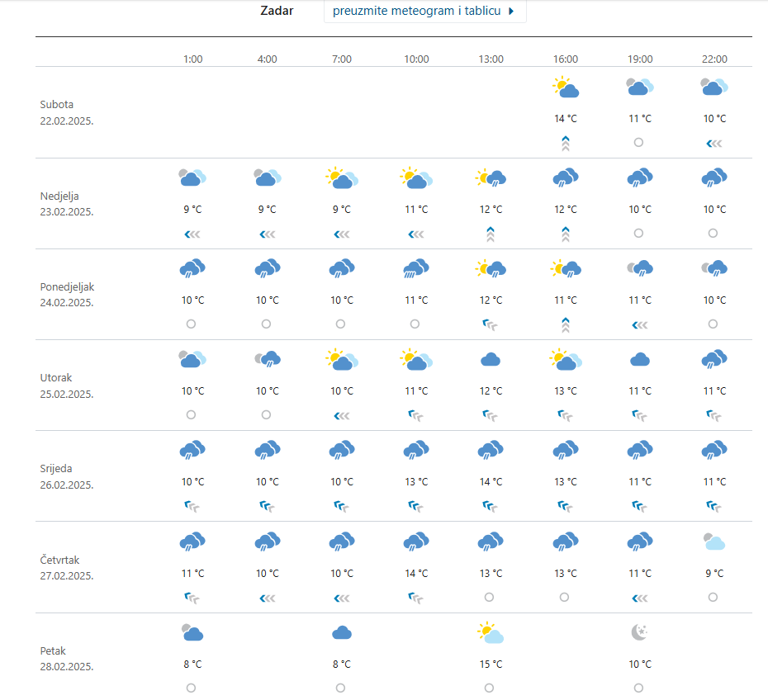Select the 22:00 time column header
The width and height of the screenshot is (768, 700).
(x=714, y=59)
